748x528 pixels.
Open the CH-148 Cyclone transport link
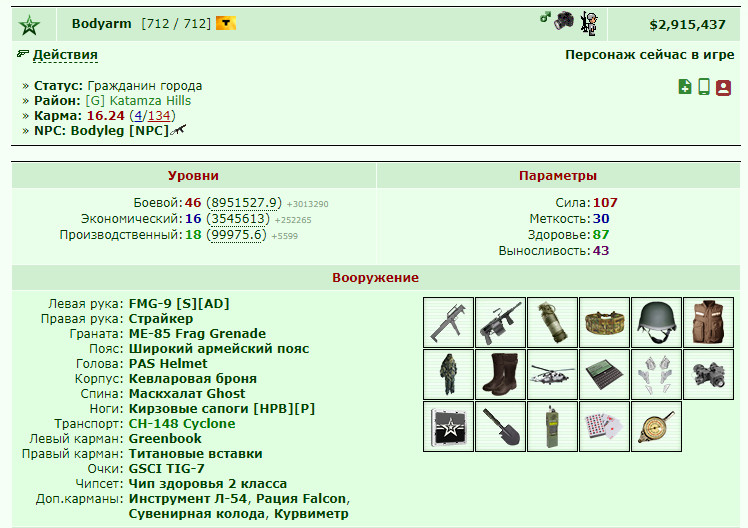[x=182, y=424]
